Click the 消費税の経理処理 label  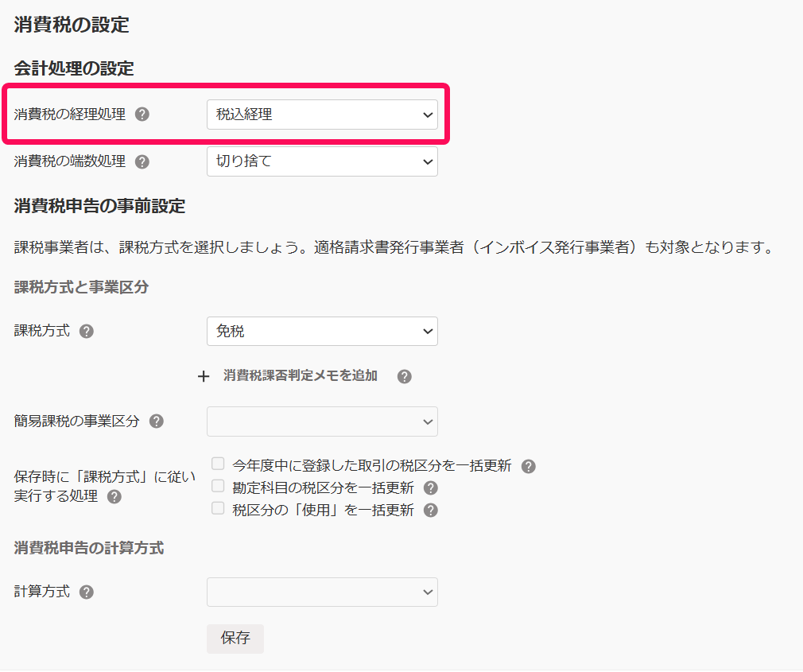(70, 115)
